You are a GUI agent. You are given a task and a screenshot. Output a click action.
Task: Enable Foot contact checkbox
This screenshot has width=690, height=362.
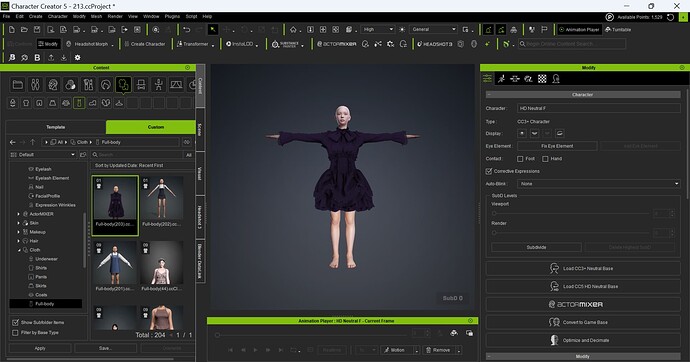tap(520, 159)
